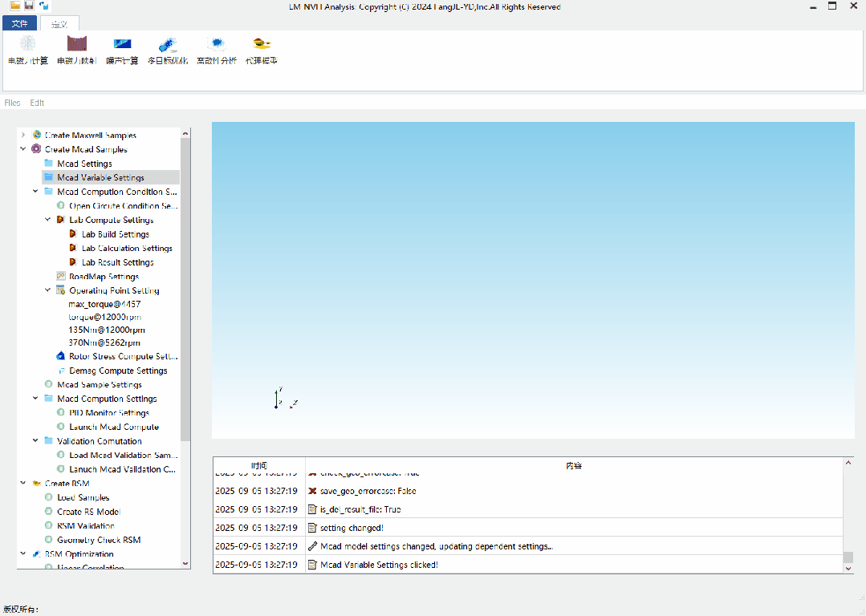The height and width of the screenshot is (616, 866).
Task: Collapse the Lab Compute Settings node
Action: tap(48, 220)
